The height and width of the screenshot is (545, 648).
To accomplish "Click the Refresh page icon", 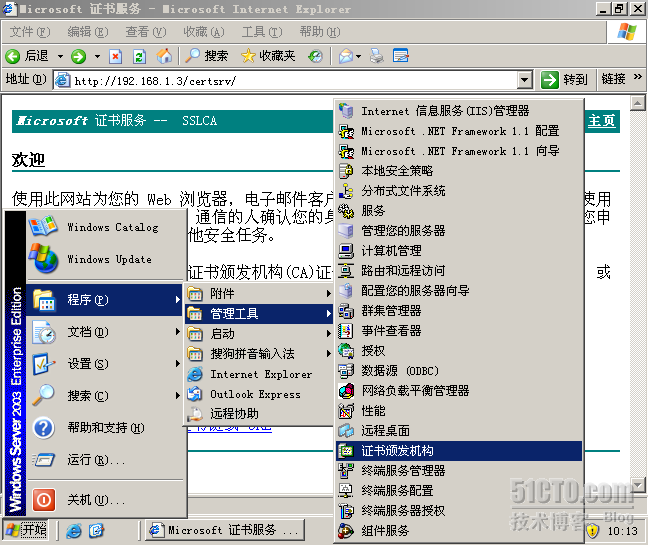I will [139, 56].
